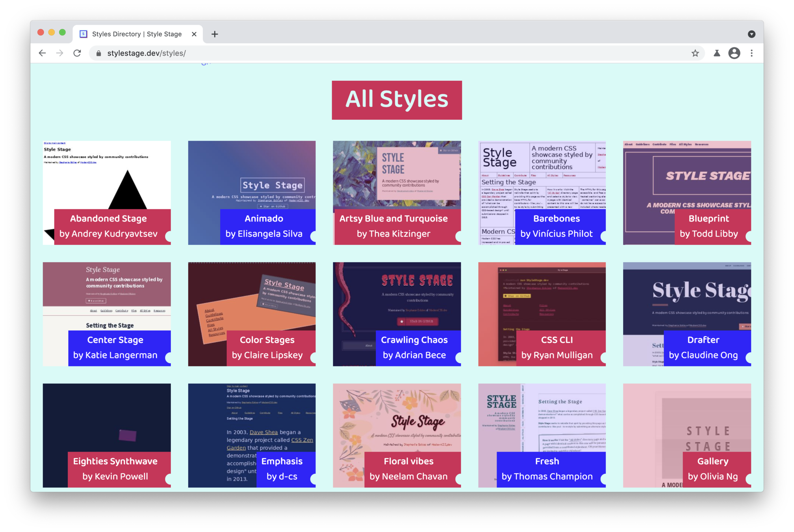This screenshot has height=532, width=794.
Task: Open Drafter by Claudine Ong
Action: 703,348
